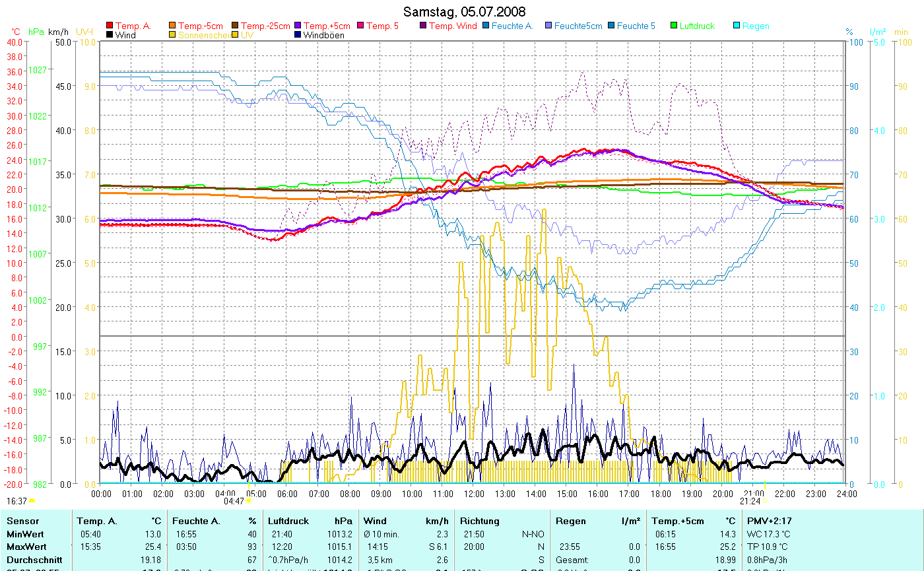Click the Sonnenschein legend label
This screenshot has width=924, height=571.
204,36
